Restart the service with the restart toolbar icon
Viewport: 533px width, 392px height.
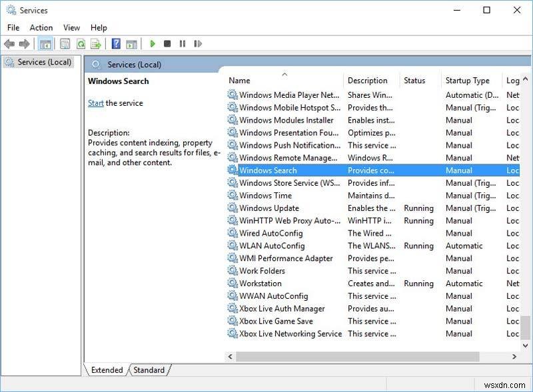[198, 44]
